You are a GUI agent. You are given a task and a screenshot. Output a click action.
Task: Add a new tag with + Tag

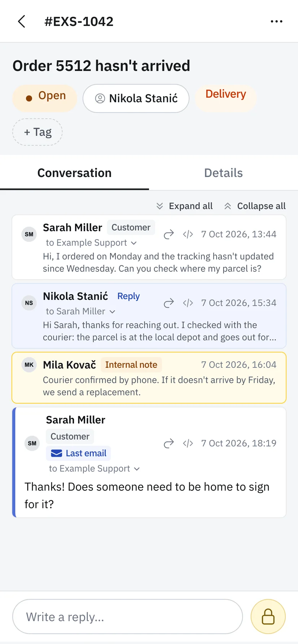coord(37,132)
